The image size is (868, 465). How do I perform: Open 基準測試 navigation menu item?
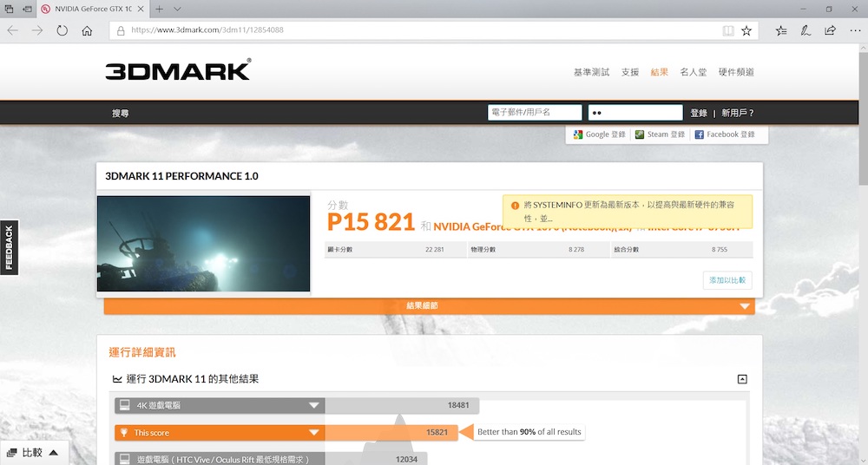click(x=591, y=72)
